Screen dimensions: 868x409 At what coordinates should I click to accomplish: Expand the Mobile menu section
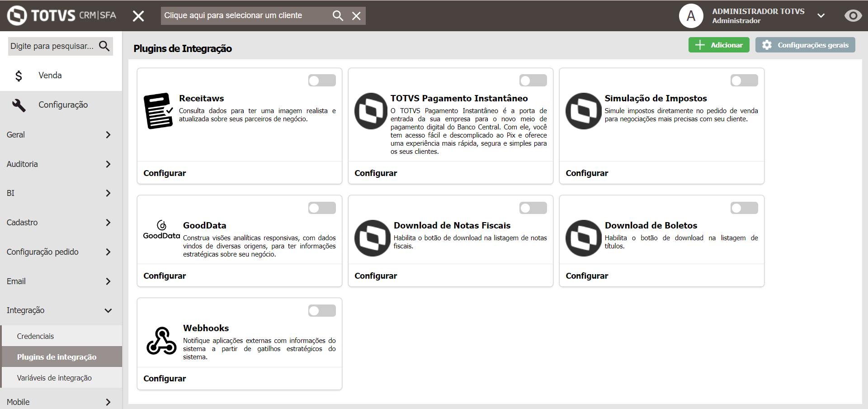click(61, 402)
